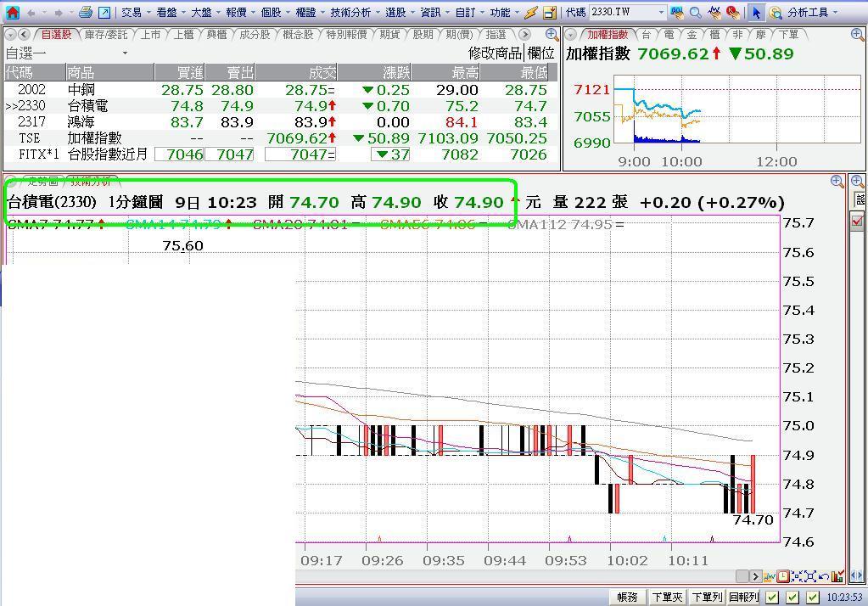
Task: Switch to the 上市 tab
Action: (x=150, y=35)
